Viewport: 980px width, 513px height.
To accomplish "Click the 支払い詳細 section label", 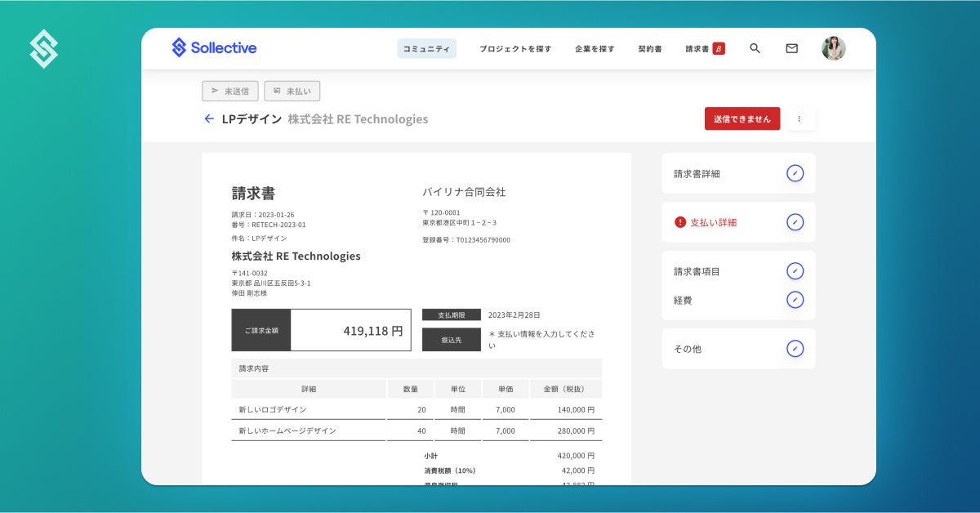I will pyautogui.click(x=713, y=222).
